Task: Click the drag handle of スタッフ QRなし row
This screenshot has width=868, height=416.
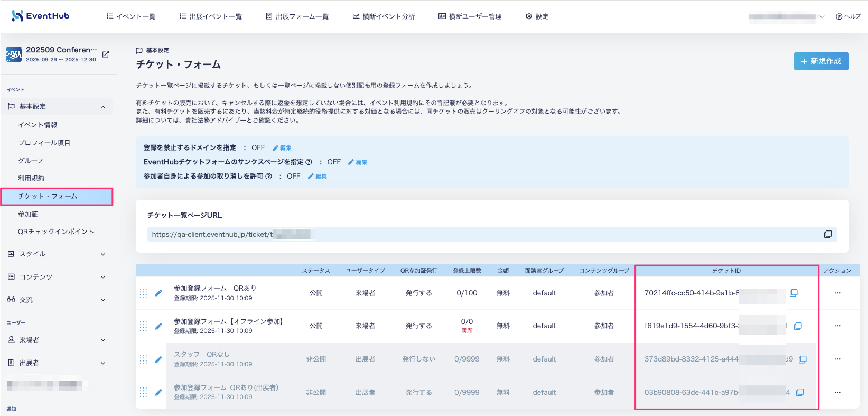Action: click(x=143, y=359)
